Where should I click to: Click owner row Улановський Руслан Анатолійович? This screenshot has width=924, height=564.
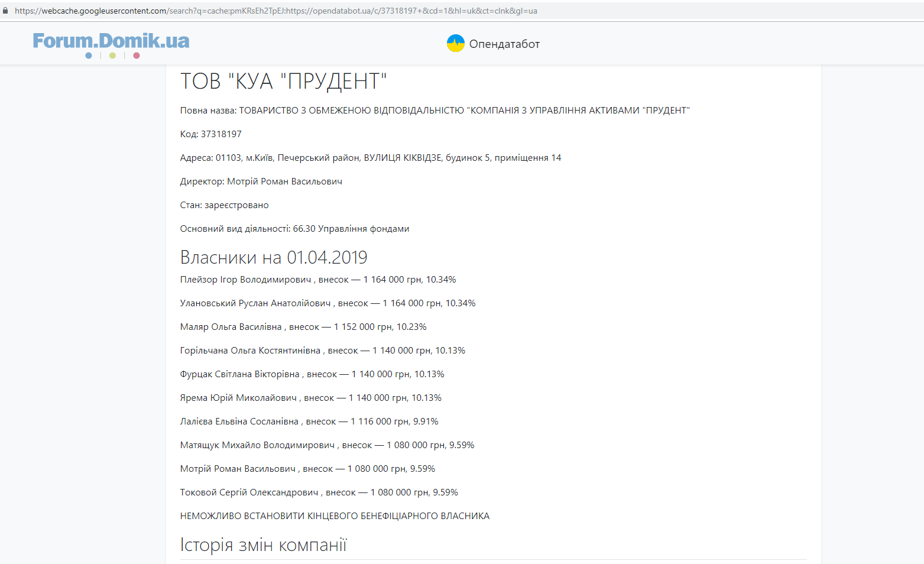point(328,303)
